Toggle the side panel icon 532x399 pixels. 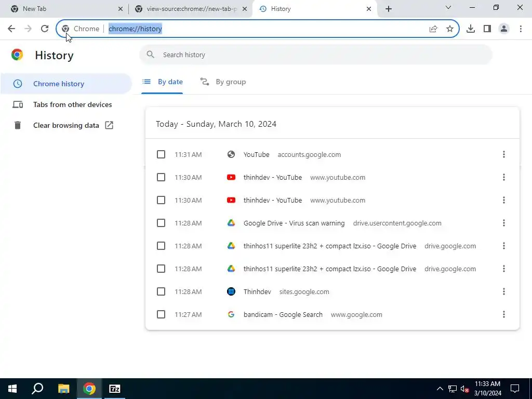[x=487, y=29]
